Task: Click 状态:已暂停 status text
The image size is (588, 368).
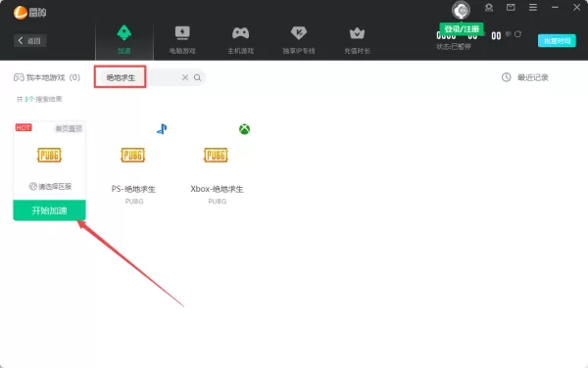Action: tap(454, 46)
